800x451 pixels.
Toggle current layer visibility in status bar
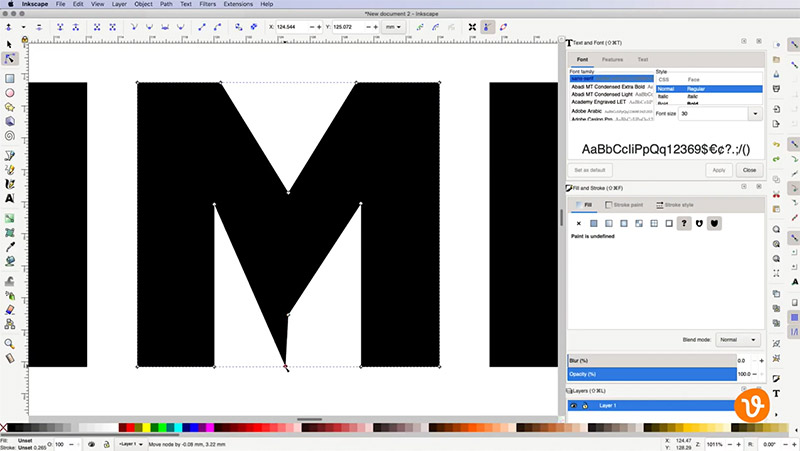click(91, 444)
